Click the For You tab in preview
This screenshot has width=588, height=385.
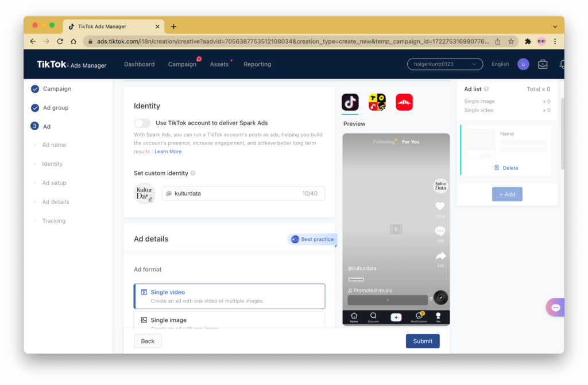(x=411, y=142)
